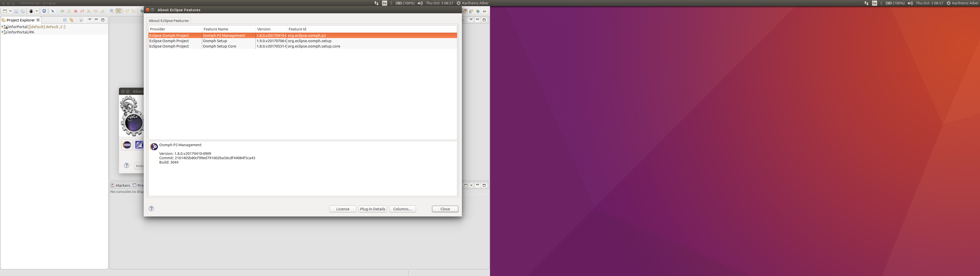This screenshot has width=980, height=276.
Task: Click the Step Over icon
Action: [95, 11]
